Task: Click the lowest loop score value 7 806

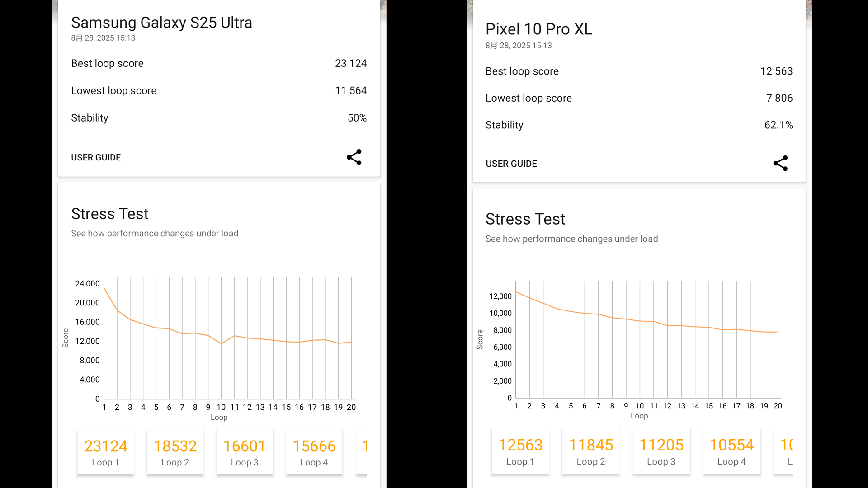Action: pos(779,98)
